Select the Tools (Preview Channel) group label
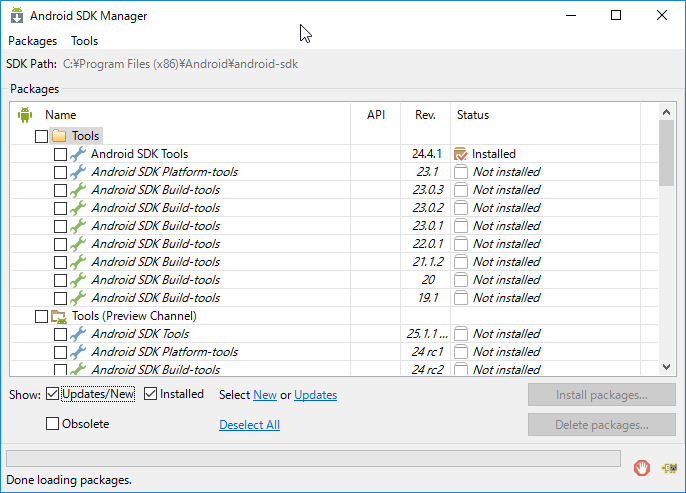 134,316
